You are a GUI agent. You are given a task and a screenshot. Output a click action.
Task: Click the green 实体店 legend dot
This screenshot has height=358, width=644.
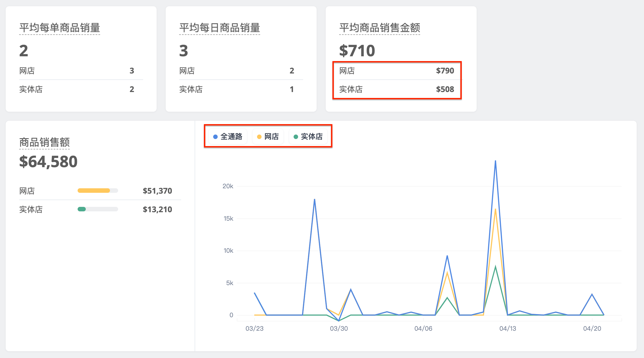point(296,137)
